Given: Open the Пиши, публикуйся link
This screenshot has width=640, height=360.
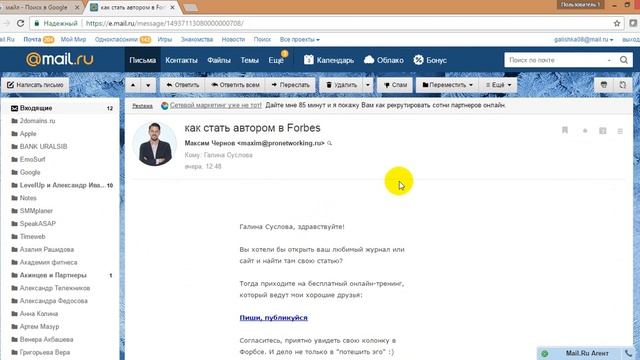Looking at the screenshot, I should pos(273,318).
